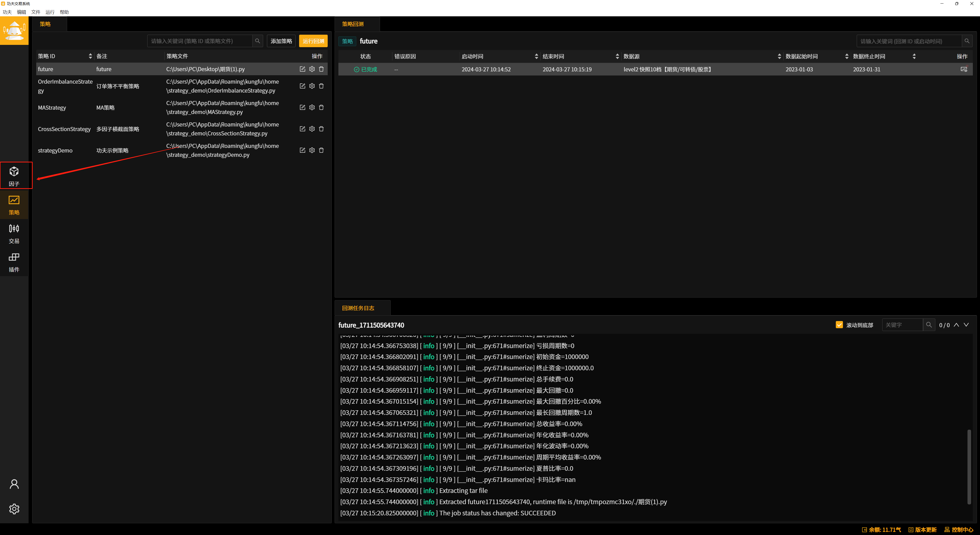Open settings for the future strategy
The width and height of the screenshot is (980, 535).
(312, 69)
